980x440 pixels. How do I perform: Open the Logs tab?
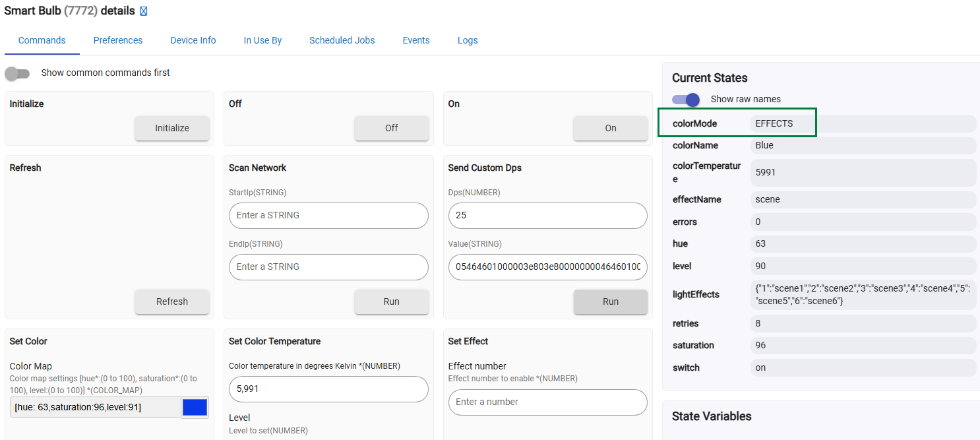click(468, 40)
